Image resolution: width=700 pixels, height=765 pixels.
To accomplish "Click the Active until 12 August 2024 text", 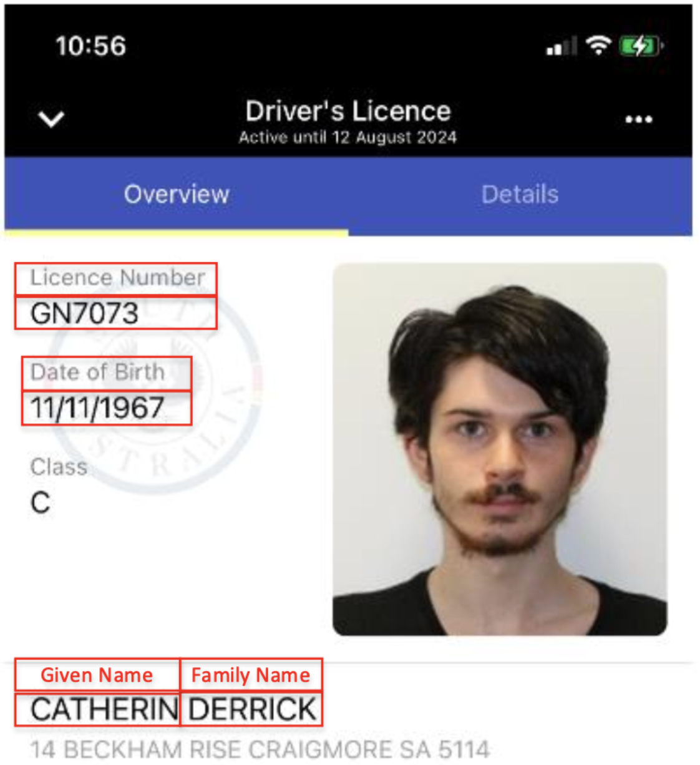I will click(348, 137).
